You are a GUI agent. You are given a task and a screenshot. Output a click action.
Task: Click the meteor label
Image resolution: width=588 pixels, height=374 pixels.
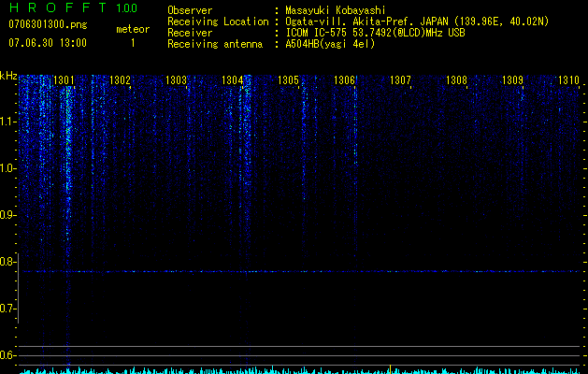coord(133,29)
